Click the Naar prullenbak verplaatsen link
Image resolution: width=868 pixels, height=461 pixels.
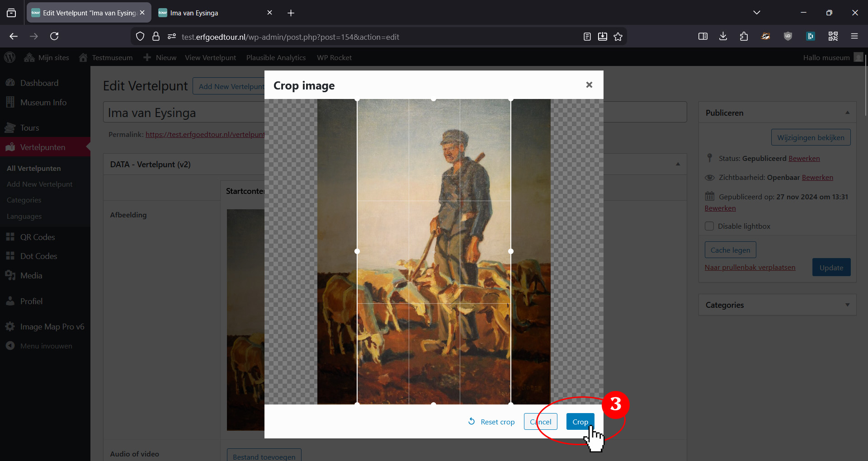[x=750, y=267]
